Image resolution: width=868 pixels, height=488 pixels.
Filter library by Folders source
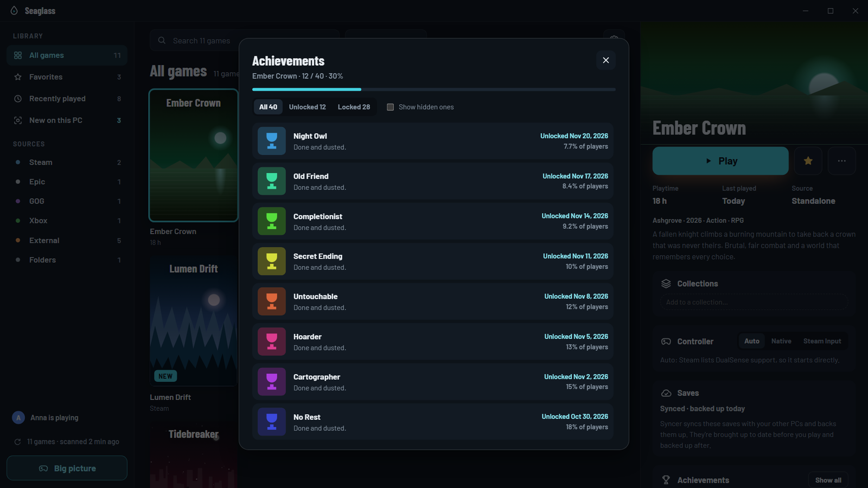[67, 260]
